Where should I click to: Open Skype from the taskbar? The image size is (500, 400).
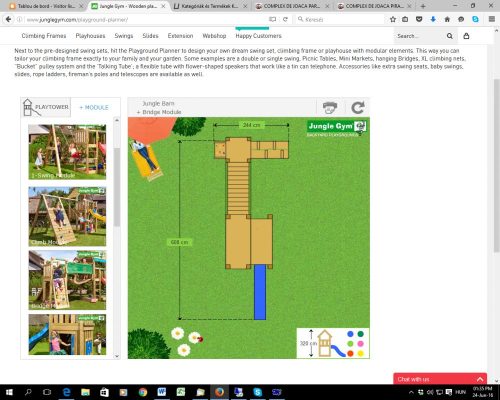point(257,392)
